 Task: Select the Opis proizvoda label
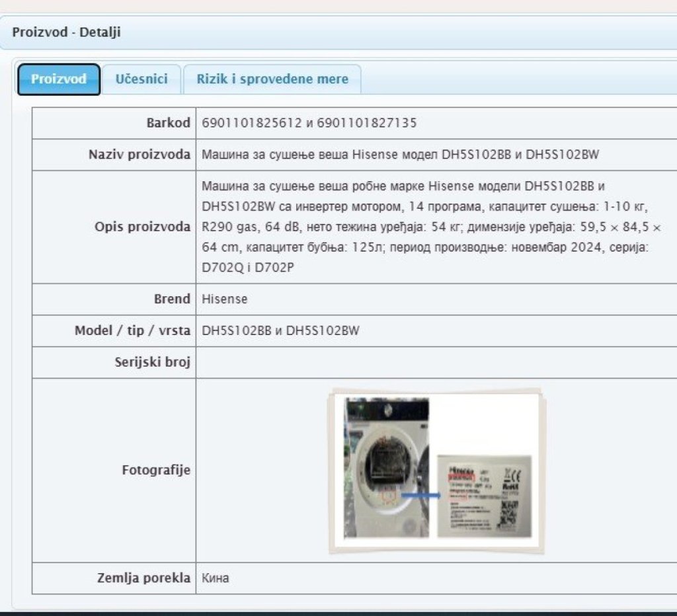(142, 227)
